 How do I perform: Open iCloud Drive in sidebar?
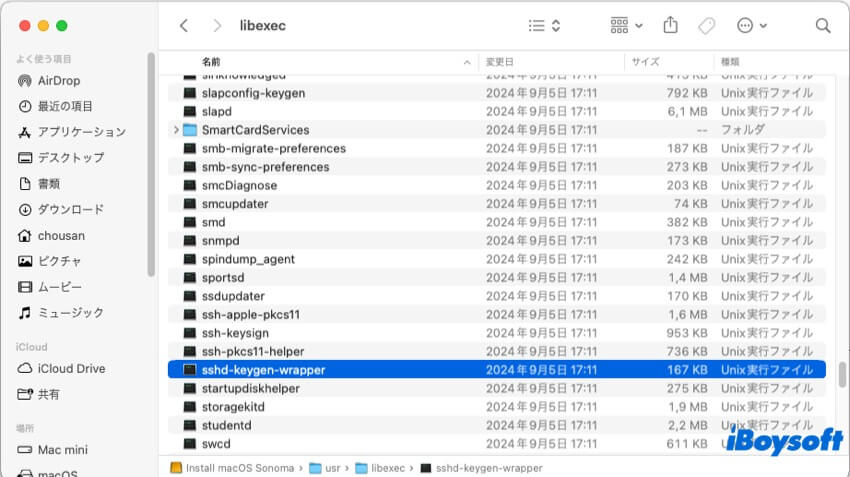coord(71,368)
